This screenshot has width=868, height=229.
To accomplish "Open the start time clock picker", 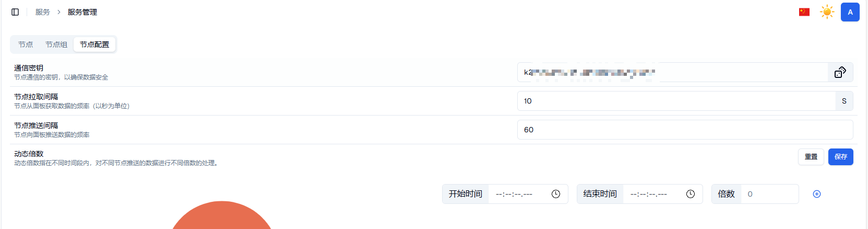I will (555, 194).
